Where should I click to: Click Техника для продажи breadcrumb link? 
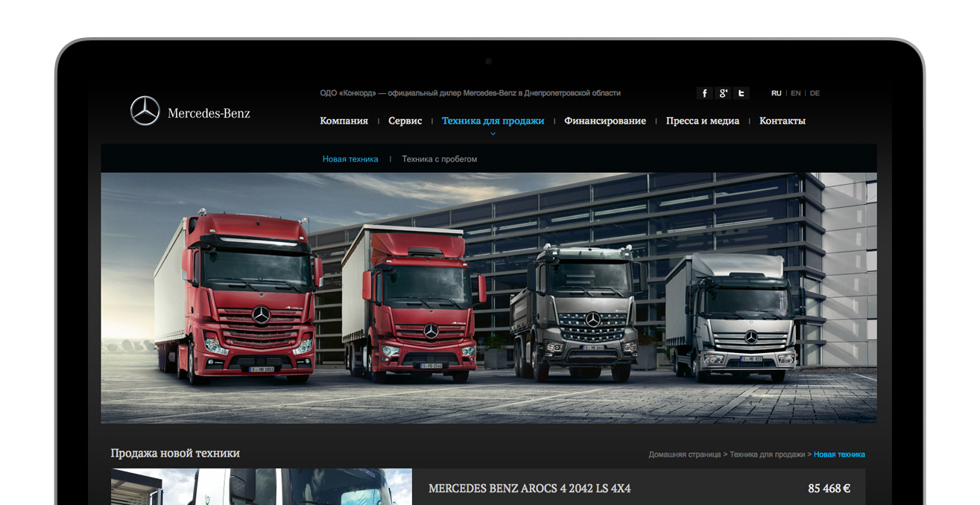[x=767, y=454]
